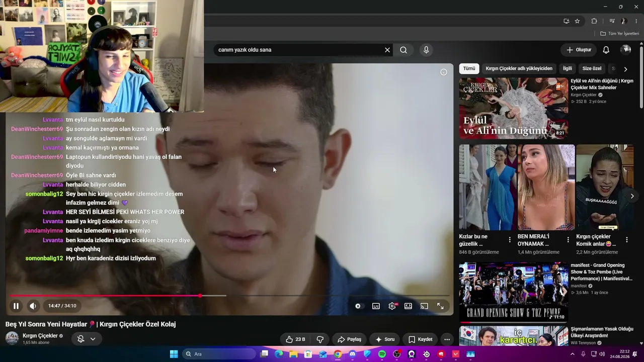The height and width of the screenshot is (362, 644).
Task: Open YouTube notifications bell
Action: (x=606, y=50)
